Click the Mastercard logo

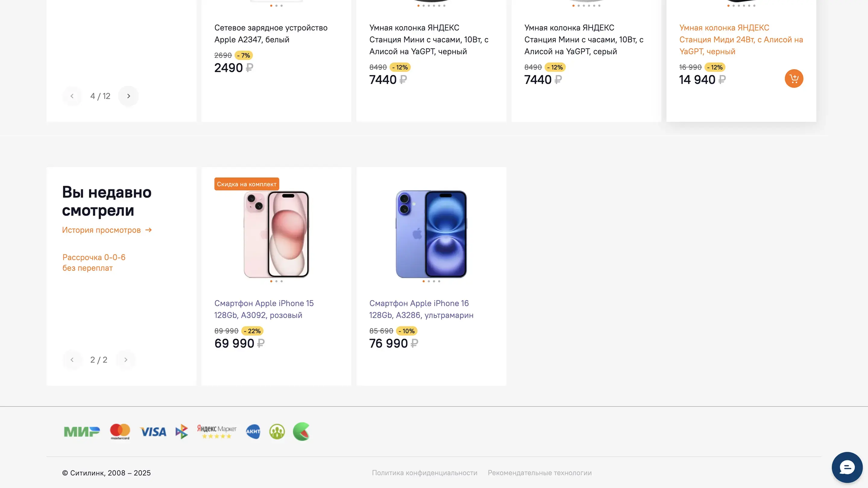120,431
